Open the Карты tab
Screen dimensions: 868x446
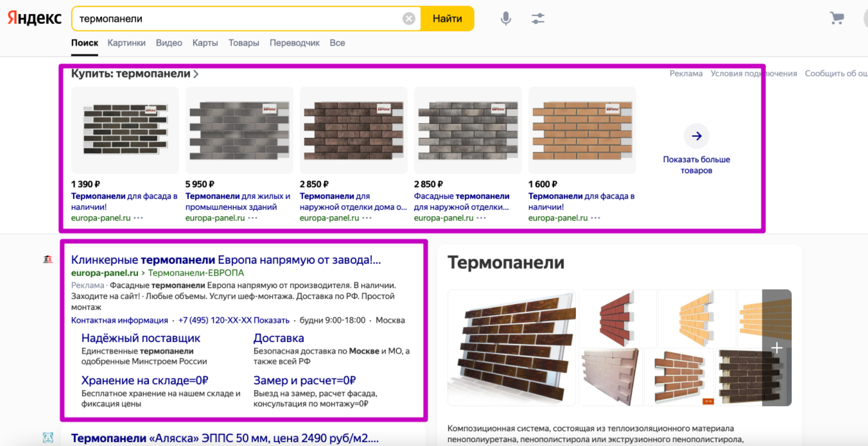205,43
